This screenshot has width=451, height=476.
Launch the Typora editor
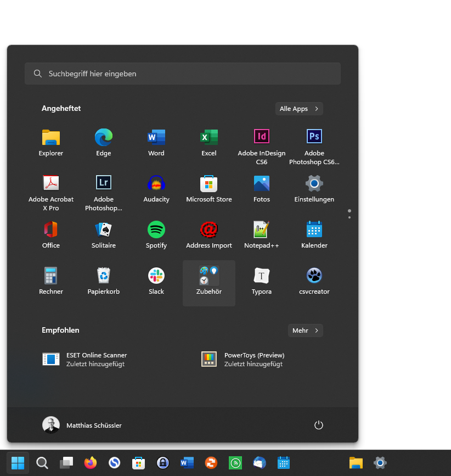coord(262,281)
